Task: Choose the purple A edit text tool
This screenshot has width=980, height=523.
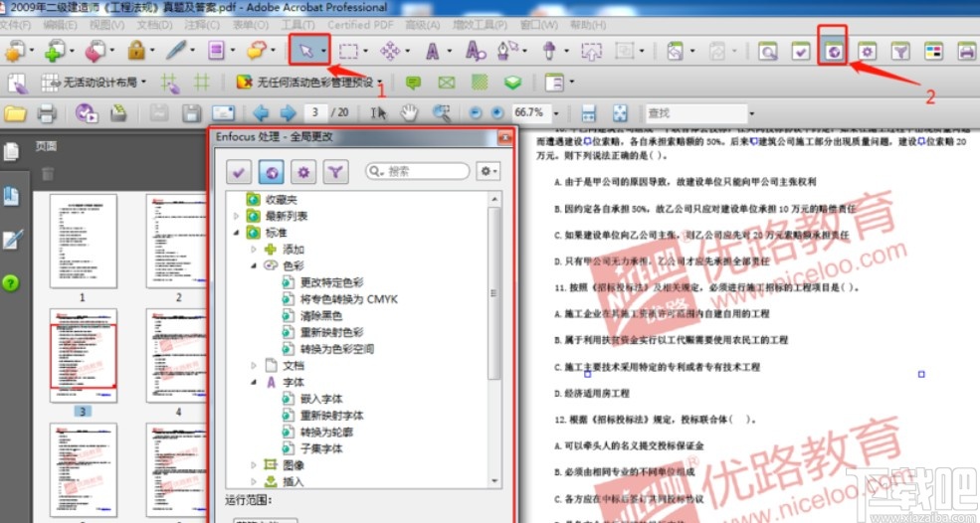Action: click(x=432, y=52)
